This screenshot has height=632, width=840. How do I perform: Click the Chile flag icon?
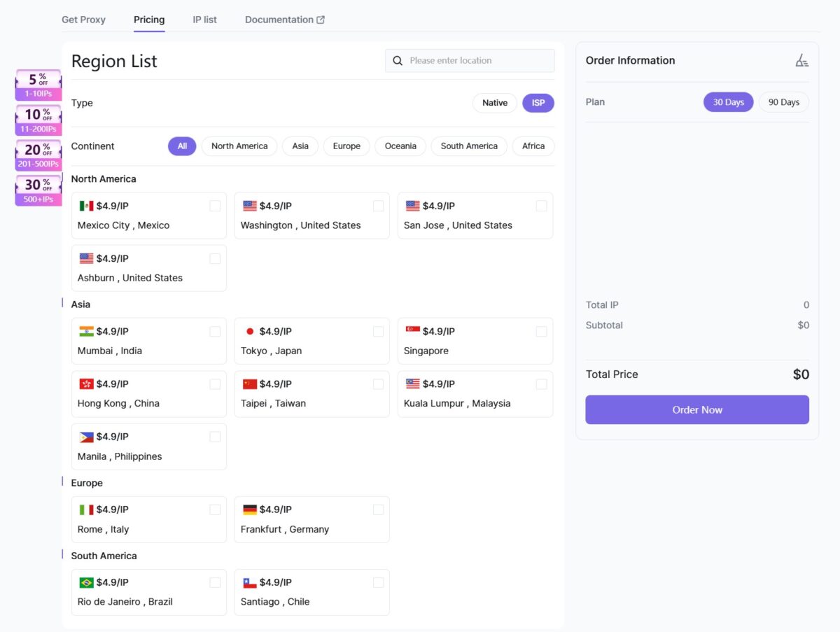click(250, 582)
